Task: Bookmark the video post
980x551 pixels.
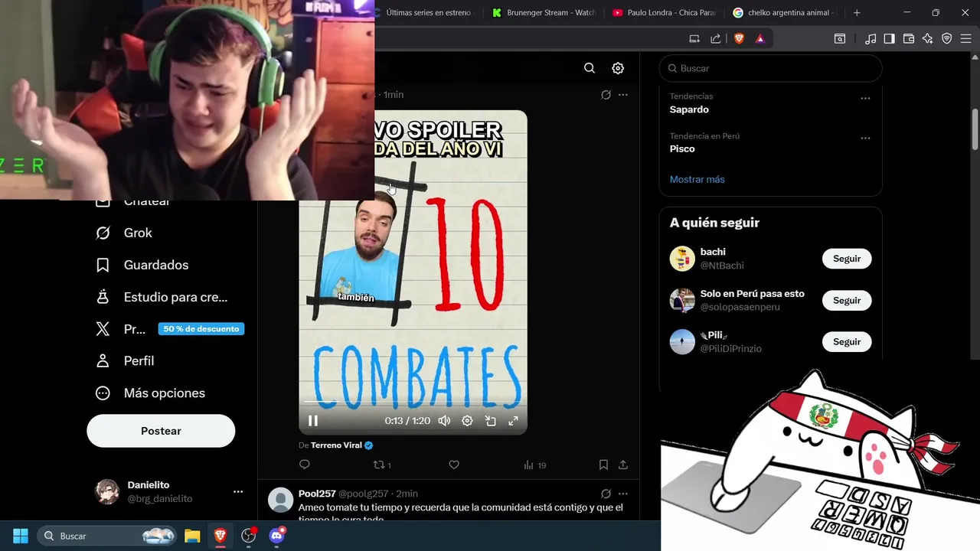Action: (603, 465)
